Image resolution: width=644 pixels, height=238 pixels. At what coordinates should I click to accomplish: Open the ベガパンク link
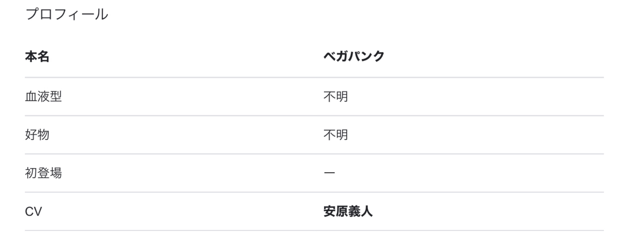coord(354,56)
